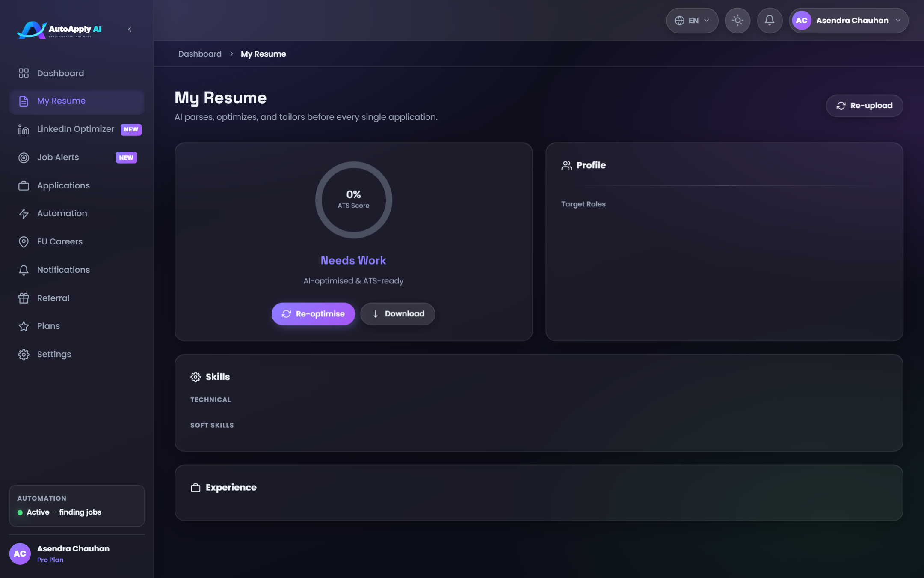The image size is (924, 578).
Task: Click the Plans star icon
Action: (24, 326)
